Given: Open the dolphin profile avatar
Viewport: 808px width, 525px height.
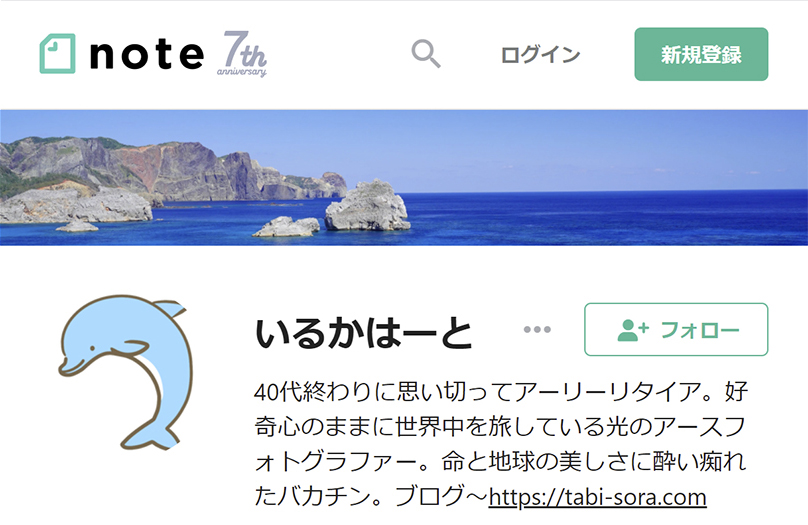Looking at the screenshot, I should 126,372.
